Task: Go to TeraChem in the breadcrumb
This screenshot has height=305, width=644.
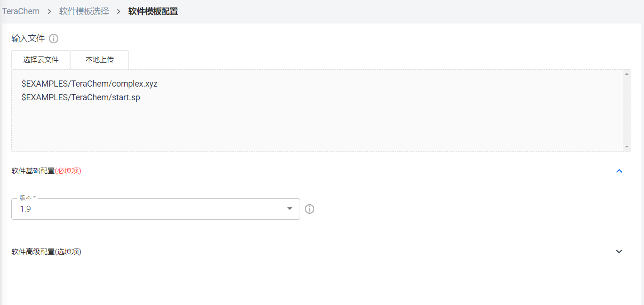Action: [x=21, y=11]
